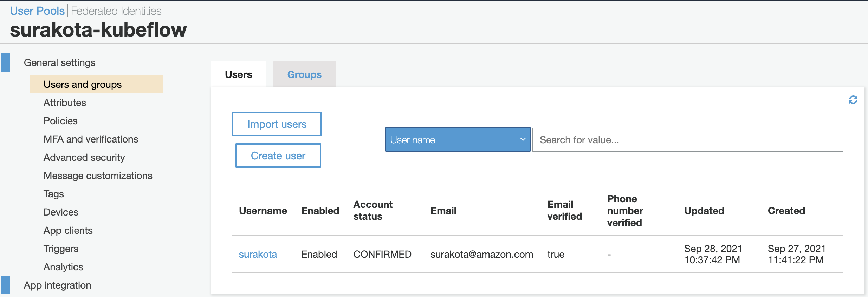Expand the General settings section
Image resolution: width=868 pixels, height=297 pixels.
59,62
